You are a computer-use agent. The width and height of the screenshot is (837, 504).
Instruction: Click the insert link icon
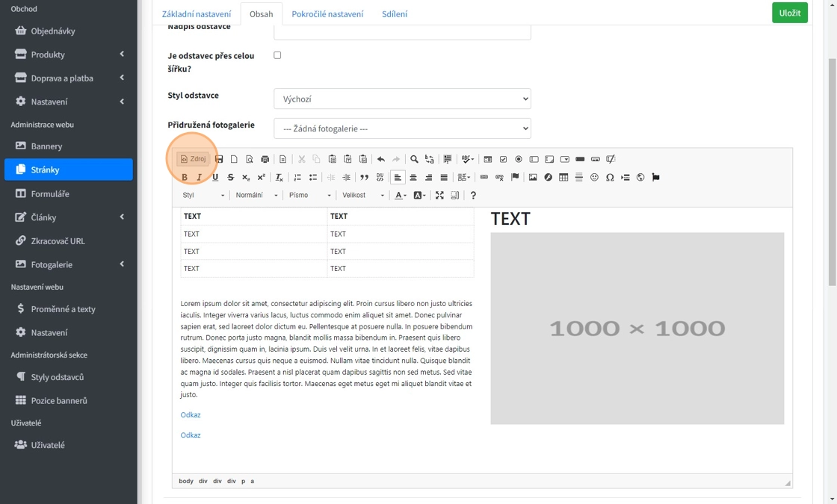pyautogui.click(x=484, y=178)
